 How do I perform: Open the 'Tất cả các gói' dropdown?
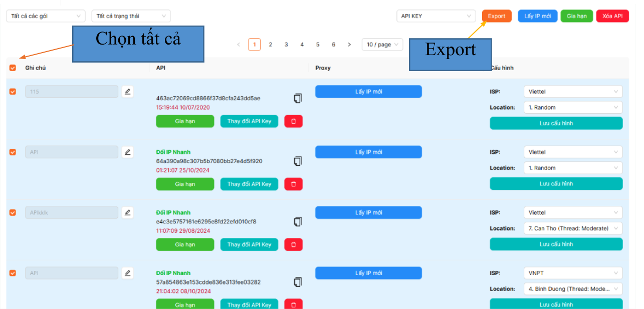46,16
